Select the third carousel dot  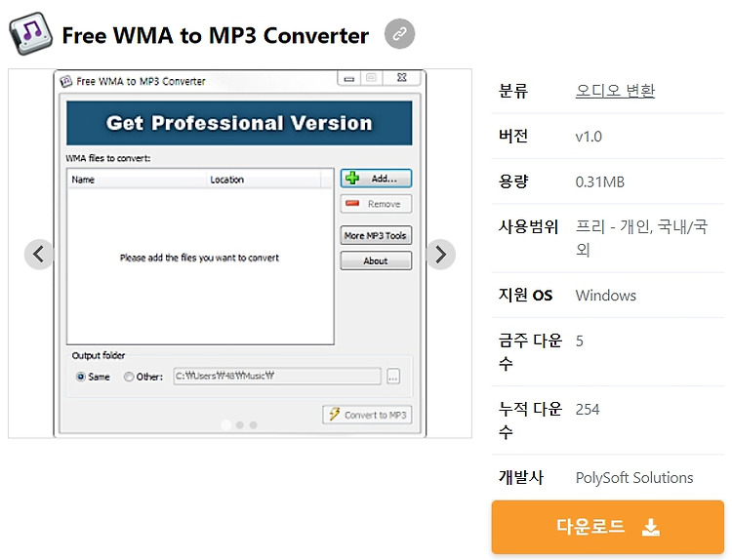[253, 424]
